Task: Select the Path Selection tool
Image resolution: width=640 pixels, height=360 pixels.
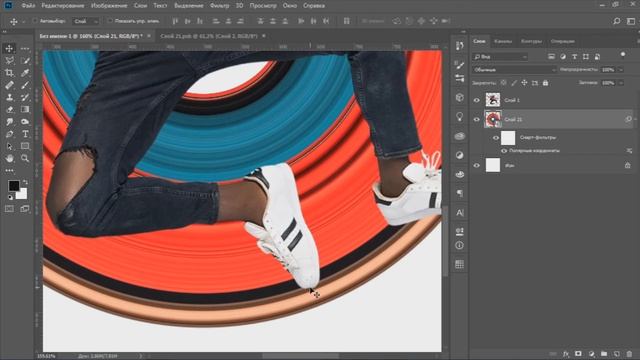Action: coord(9,146)
